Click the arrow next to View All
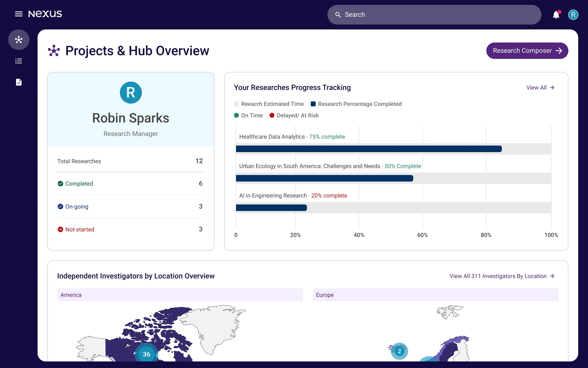 552,87
